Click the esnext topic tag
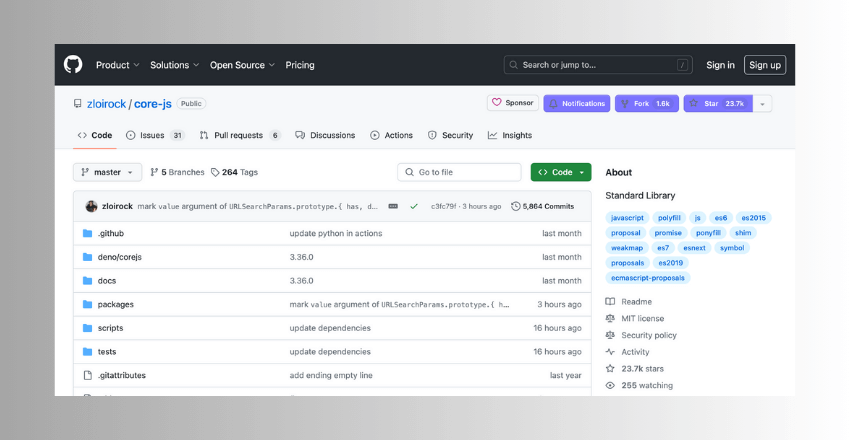 (x=694, y=248)
